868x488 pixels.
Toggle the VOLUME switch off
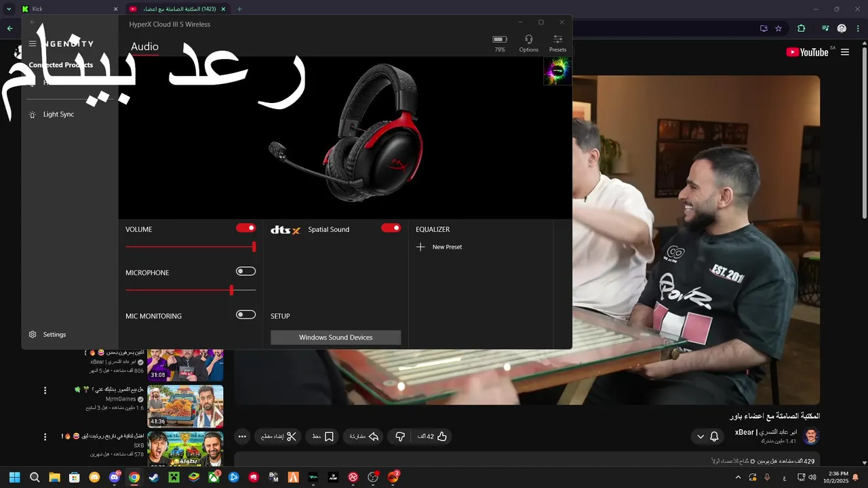click(x=245, y=228)
